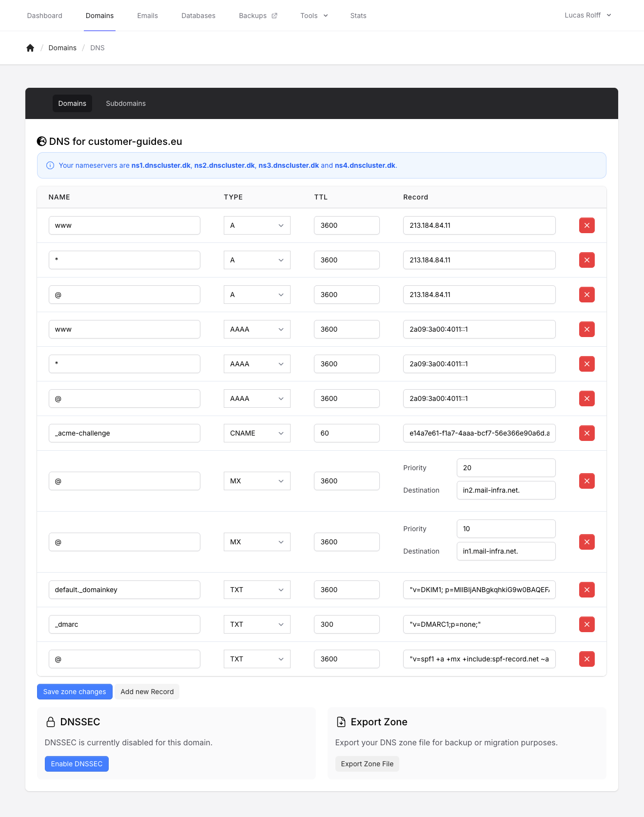The width and height of the screenshot is (644, 817).
Task: Click the ns1.dnscluster.dk nameserver link
Action: click(x=161, y=165)
